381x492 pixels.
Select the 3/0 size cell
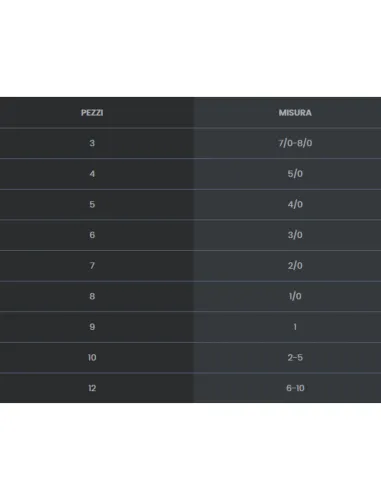click(x=295, y=235)
